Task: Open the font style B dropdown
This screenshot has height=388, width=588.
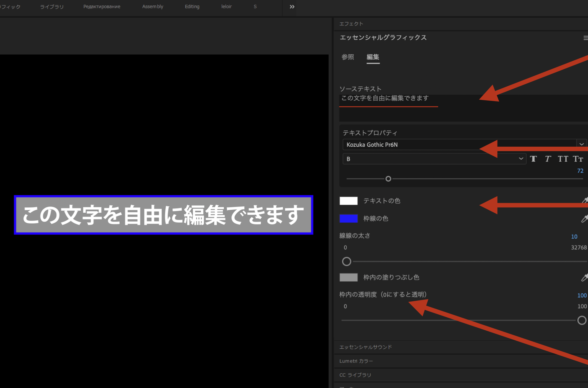Action: [x=434, y=159]
